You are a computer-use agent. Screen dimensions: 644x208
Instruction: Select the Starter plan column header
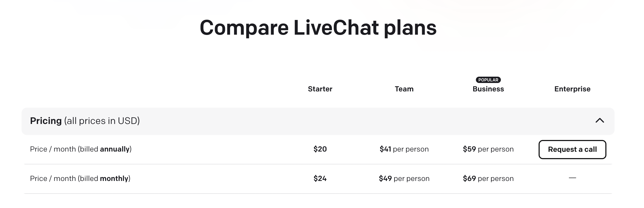pyautogui.click(x=320, y=89)
